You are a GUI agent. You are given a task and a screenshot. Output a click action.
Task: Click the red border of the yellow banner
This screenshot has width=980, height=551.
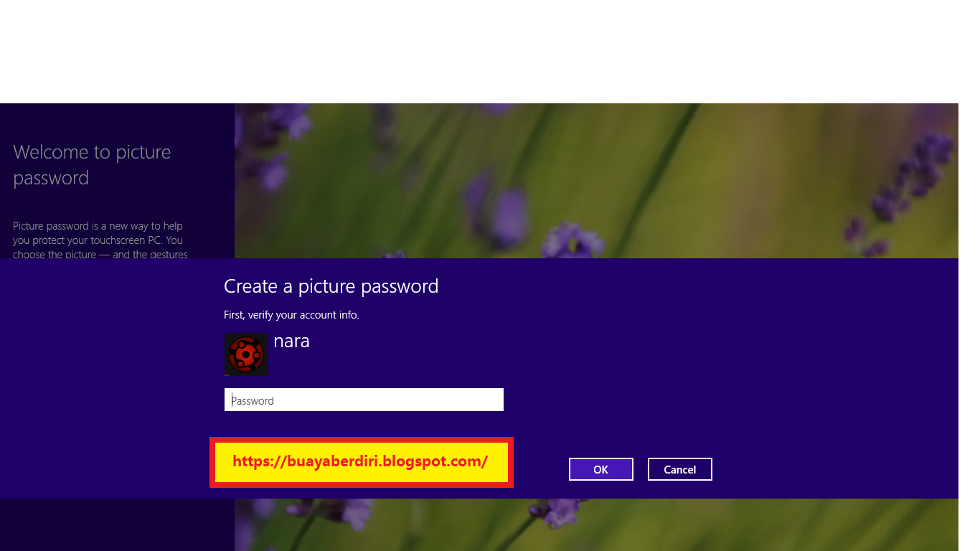tap(362, 440)
